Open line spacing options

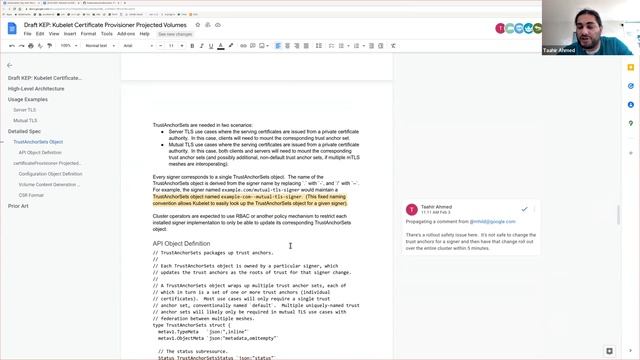[x=319, y=46]
